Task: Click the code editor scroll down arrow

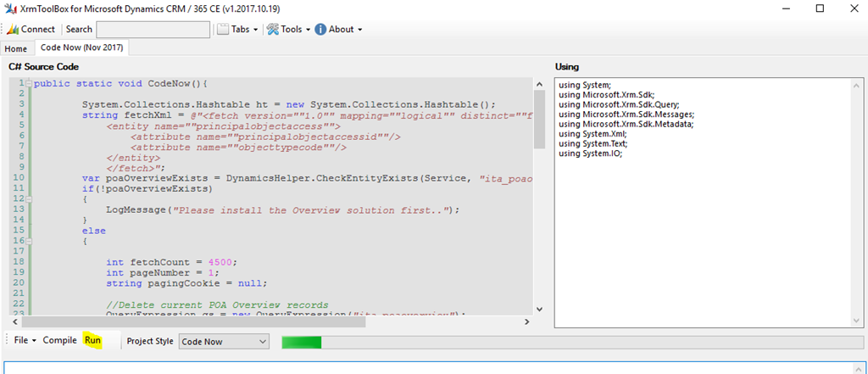Action: pos(540,310)
